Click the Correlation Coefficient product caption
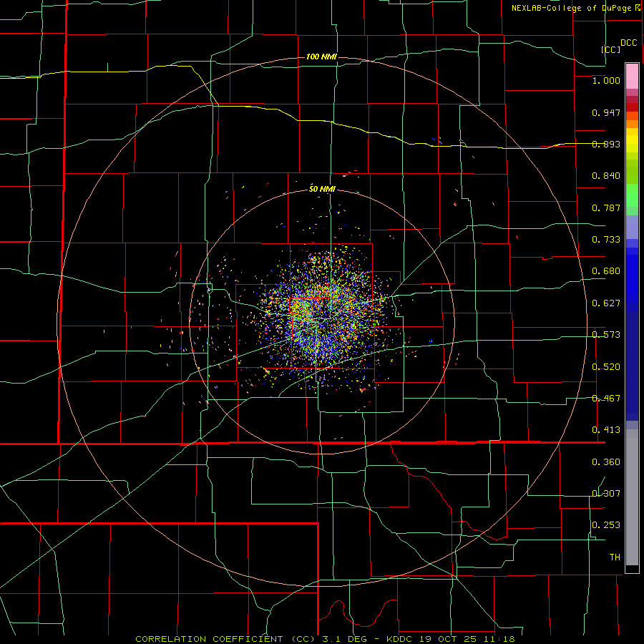The image size is (644, 644). point(325,639)
